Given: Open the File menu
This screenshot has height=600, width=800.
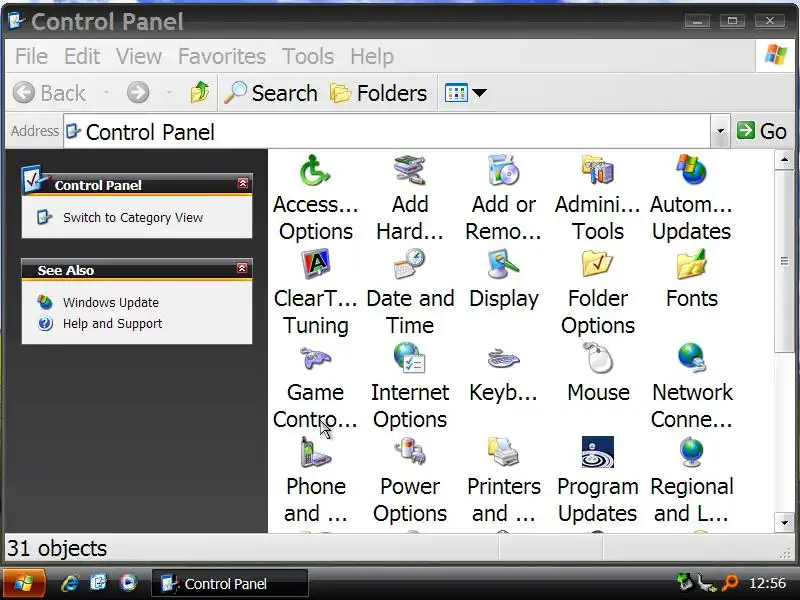Looking at the screenshot, I should click(31, 56).
